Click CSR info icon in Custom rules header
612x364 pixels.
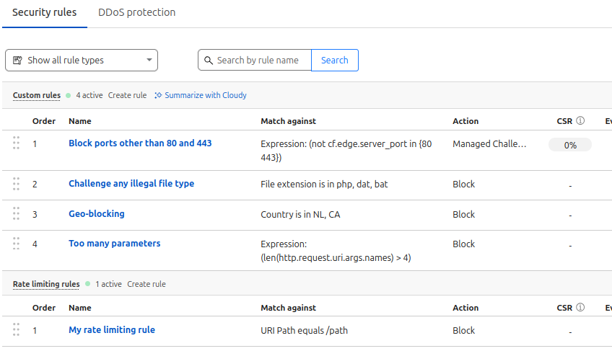tap(580, 121)
